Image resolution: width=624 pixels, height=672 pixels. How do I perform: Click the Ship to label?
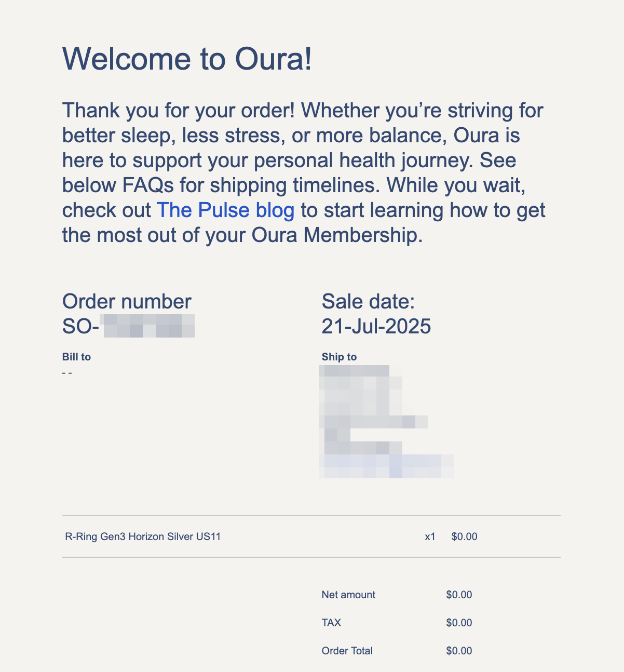[x=339, y=357]
